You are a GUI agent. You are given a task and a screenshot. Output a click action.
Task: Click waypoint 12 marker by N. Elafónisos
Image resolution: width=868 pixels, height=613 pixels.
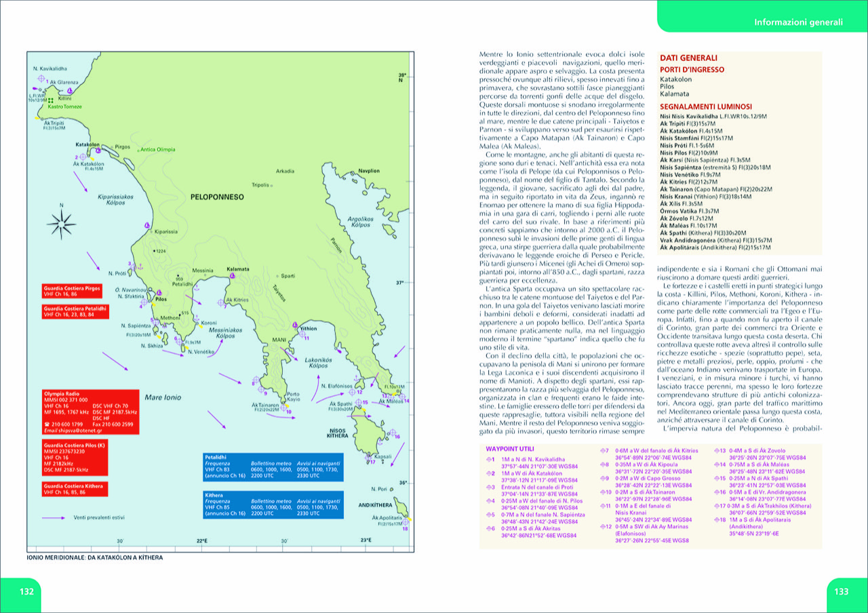click(351, 391)
